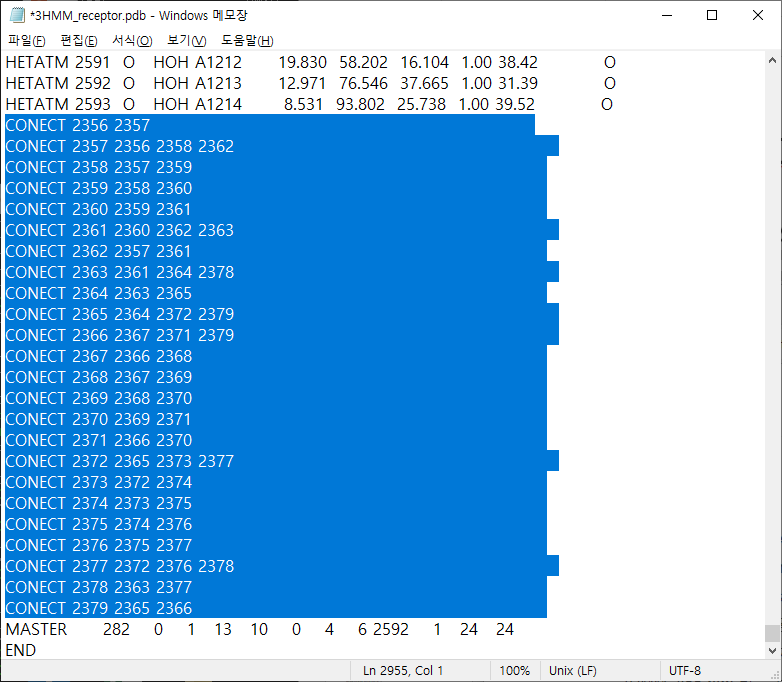Click line CONECT 2371 2366 2370
The width and height of the screenshot is (782, 682).
[x=99, y=440]
